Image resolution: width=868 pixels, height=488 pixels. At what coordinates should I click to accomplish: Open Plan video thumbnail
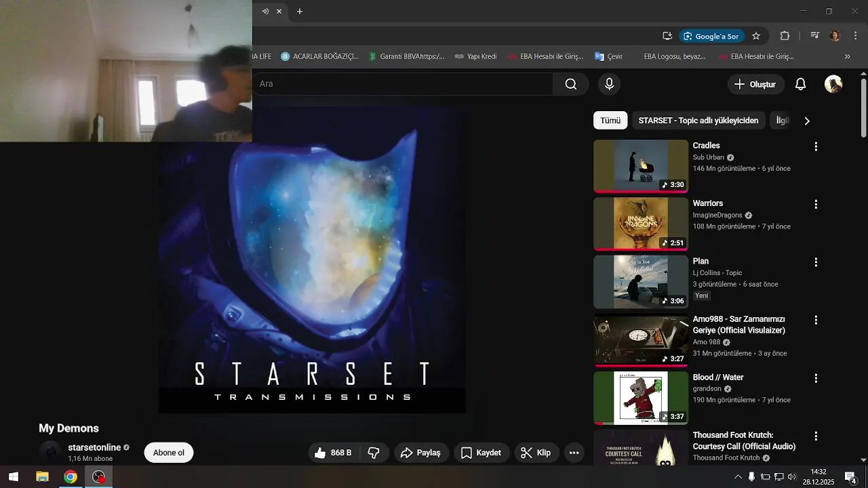[x=641, y=283]
